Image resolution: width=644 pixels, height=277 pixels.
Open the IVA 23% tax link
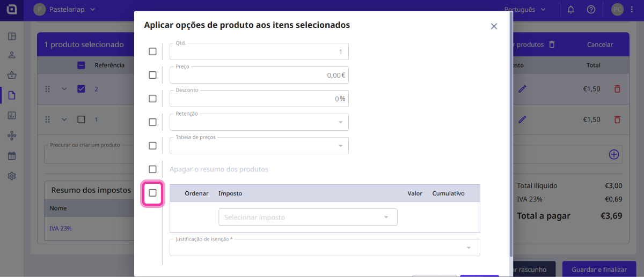point(61,228)
